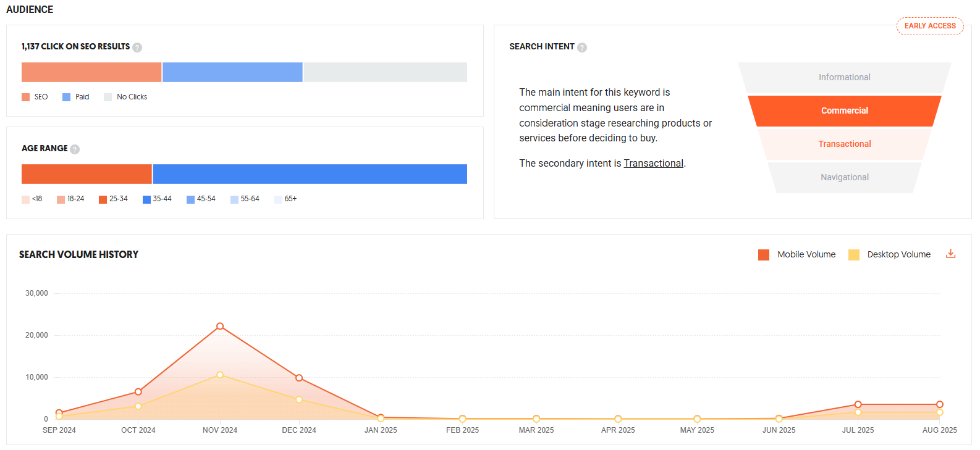
Task: Download the search volume history chart
Action: click(x=951, y=254)
